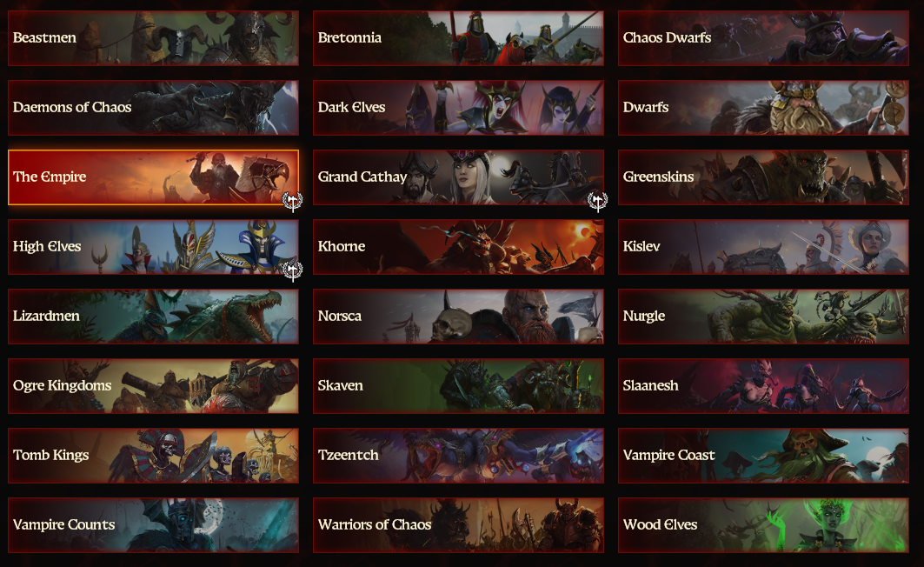Click the axe emblem icon on High Elves banner
The image size is (924, 567).
[x=292, y=270]
